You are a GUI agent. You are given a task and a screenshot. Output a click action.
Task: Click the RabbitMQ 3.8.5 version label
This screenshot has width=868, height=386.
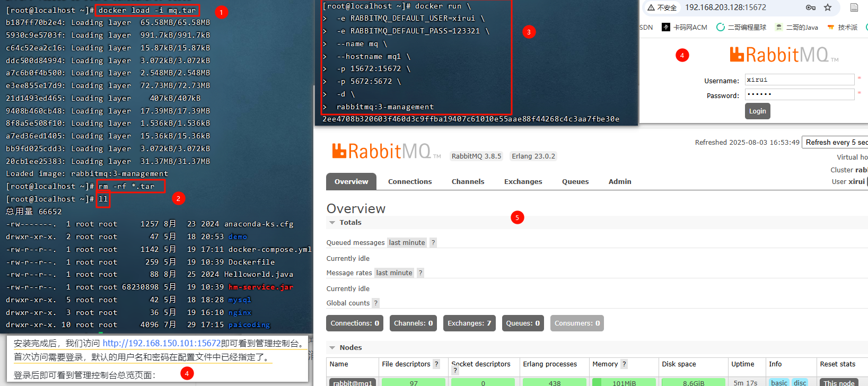[x=476, y=156]
